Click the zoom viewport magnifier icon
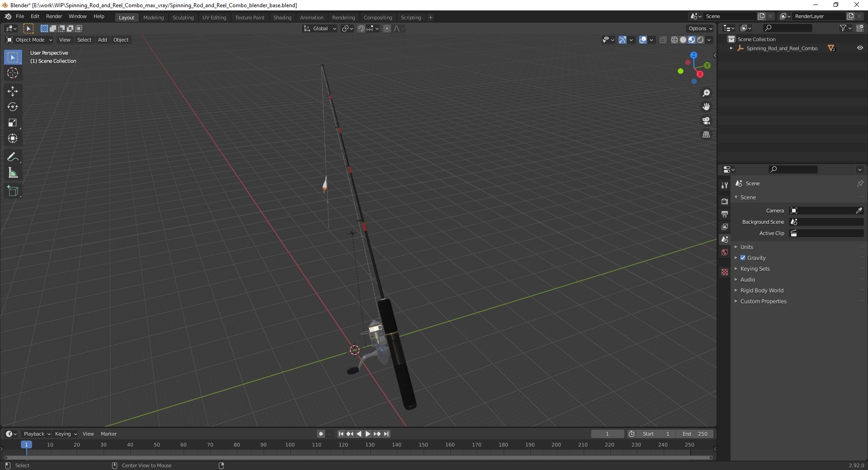The width and height of the screenshot is (868, 470). pos(706,93)
